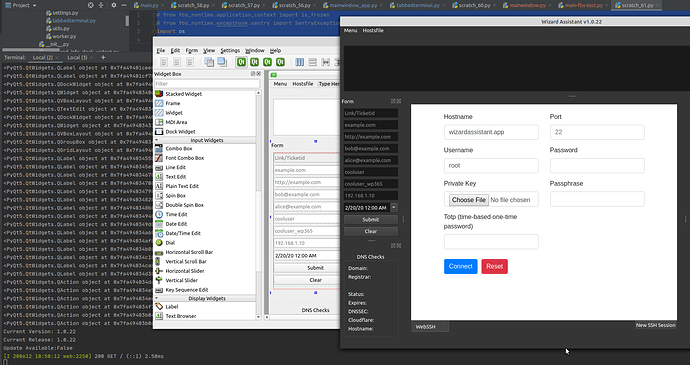Screen dimensions: 690x365
Task: Focus the Port input field
Action: [597, 132]
